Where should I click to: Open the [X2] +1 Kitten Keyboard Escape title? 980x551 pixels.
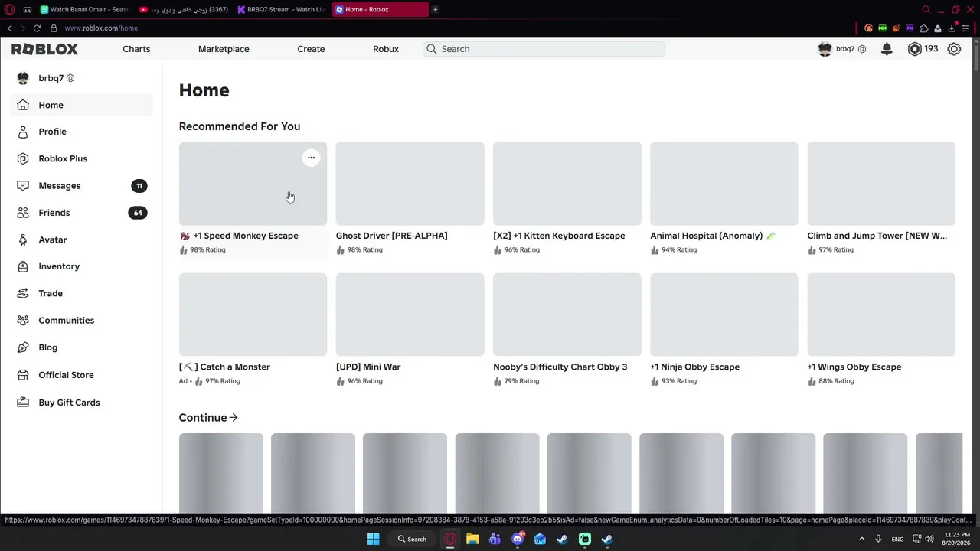tap(559, 236)
